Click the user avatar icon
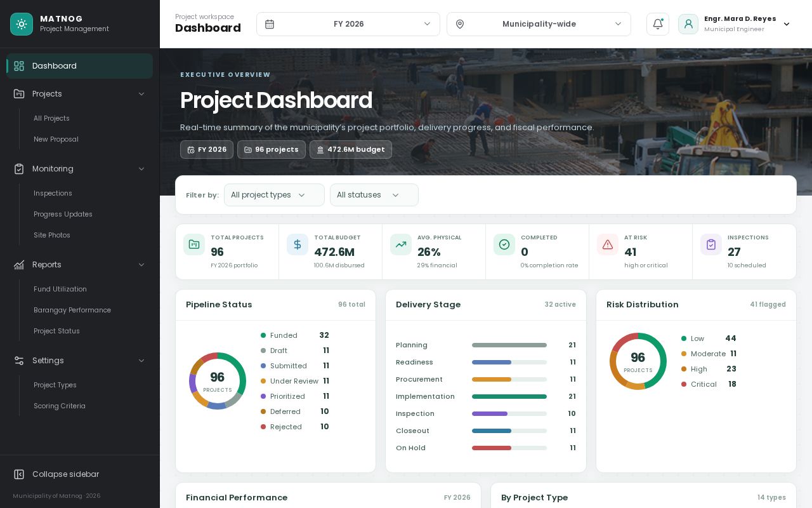 [x=688, y=24]
